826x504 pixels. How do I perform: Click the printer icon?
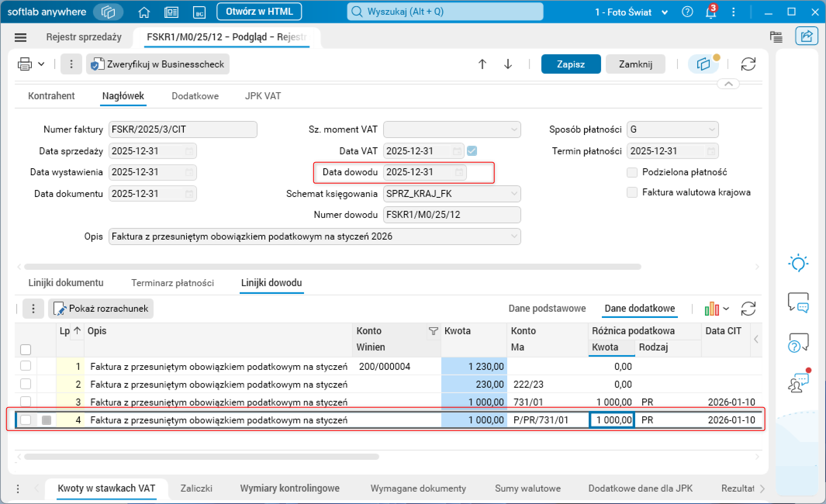(x=25, y=64)
